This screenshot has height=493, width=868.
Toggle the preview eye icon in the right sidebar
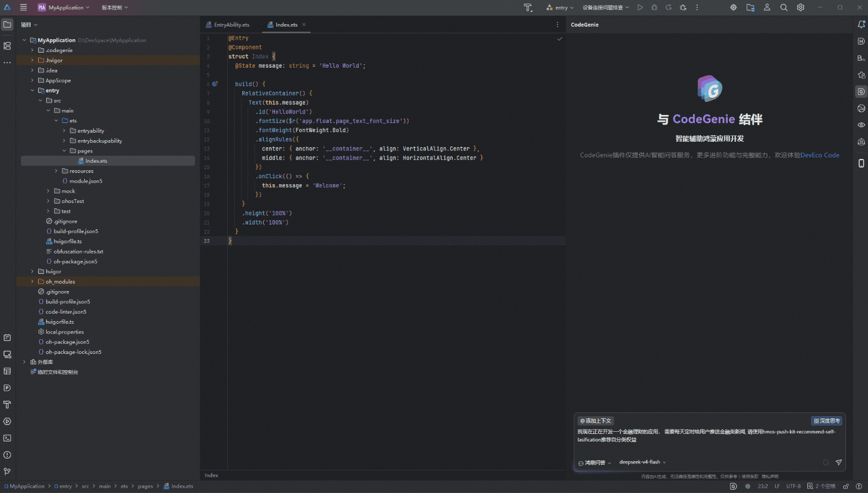tap(861, 125)
